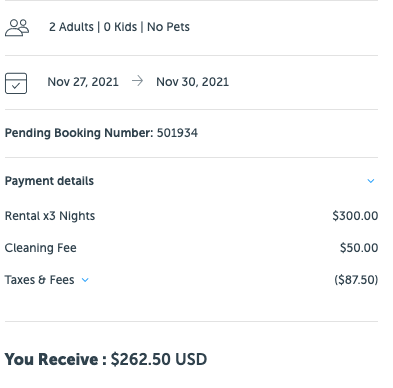Viewport: 393px width, 388px height.
Task: Click the $300.00 rental amount
Action: 355,216
